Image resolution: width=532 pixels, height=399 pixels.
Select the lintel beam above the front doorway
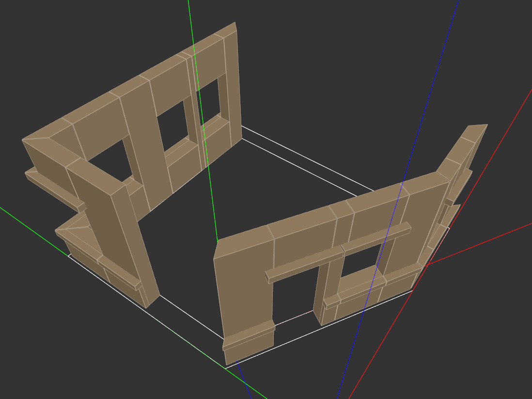click(x=304, y=264)
